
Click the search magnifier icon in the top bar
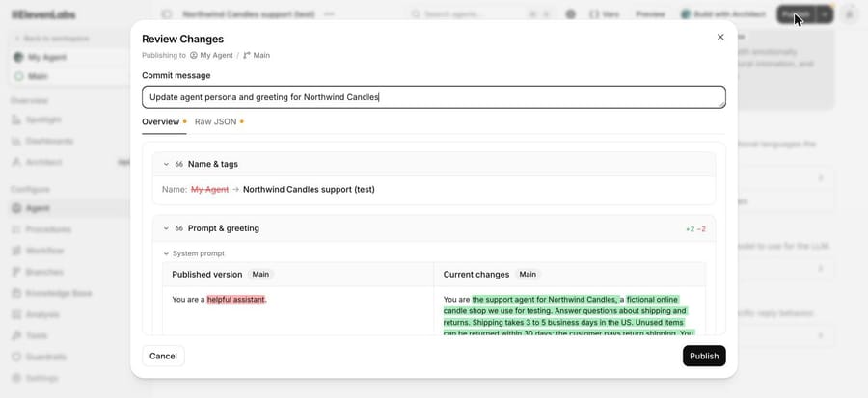click(416, 14)
